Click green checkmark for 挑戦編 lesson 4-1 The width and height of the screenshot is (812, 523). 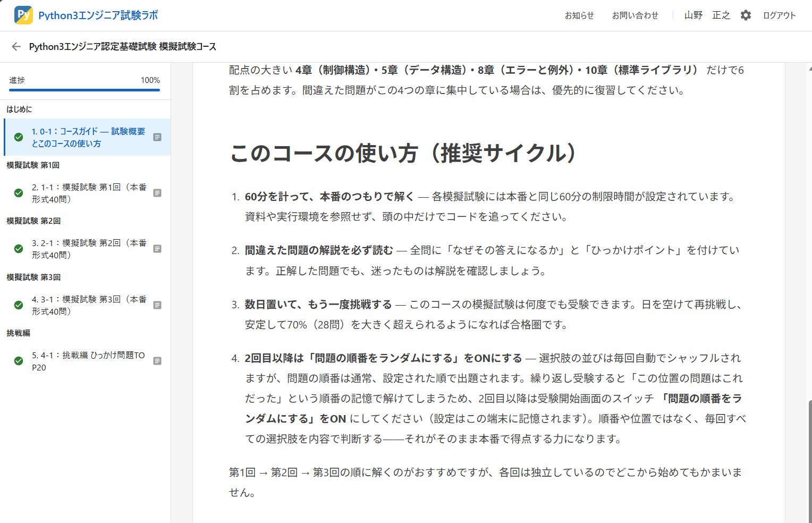pos(19,361)
